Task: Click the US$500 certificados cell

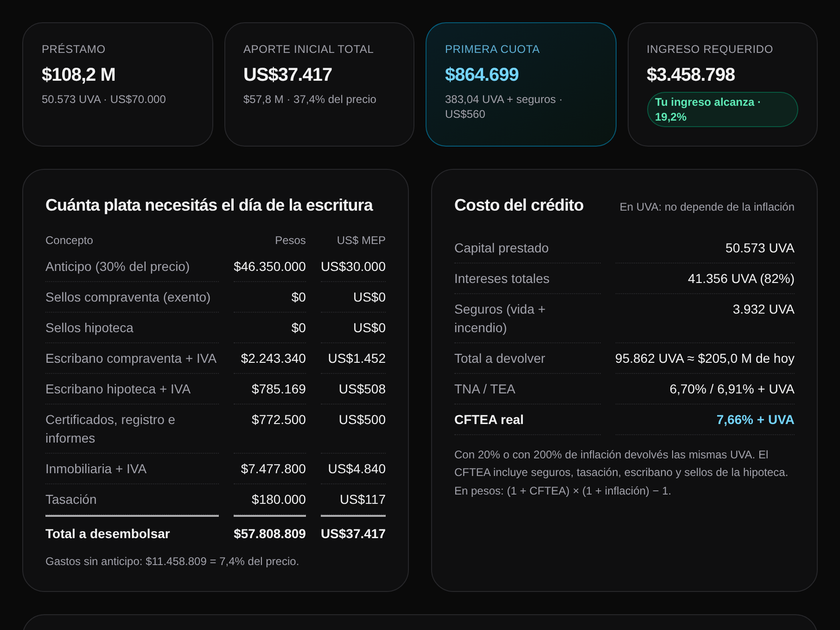Action: coord(362,419)
